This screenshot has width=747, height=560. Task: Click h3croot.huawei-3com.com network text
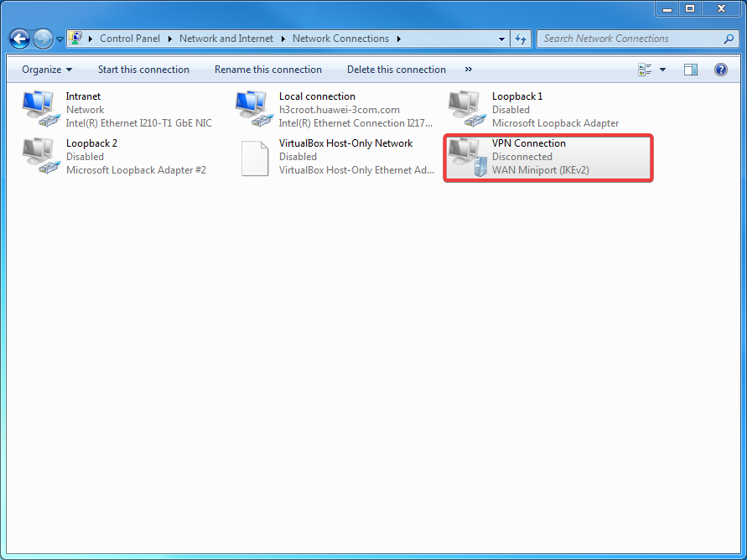point(340,110)
